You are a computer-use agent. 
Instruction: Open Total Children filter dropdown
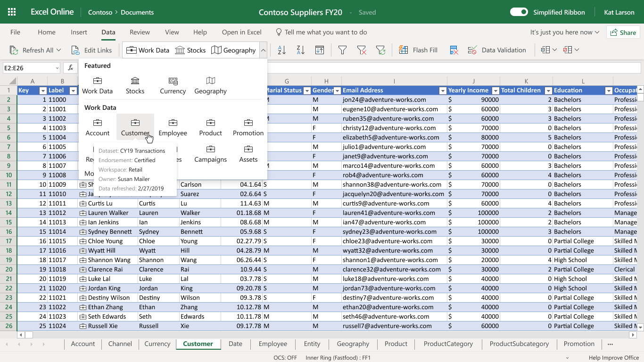pos(548,90)
